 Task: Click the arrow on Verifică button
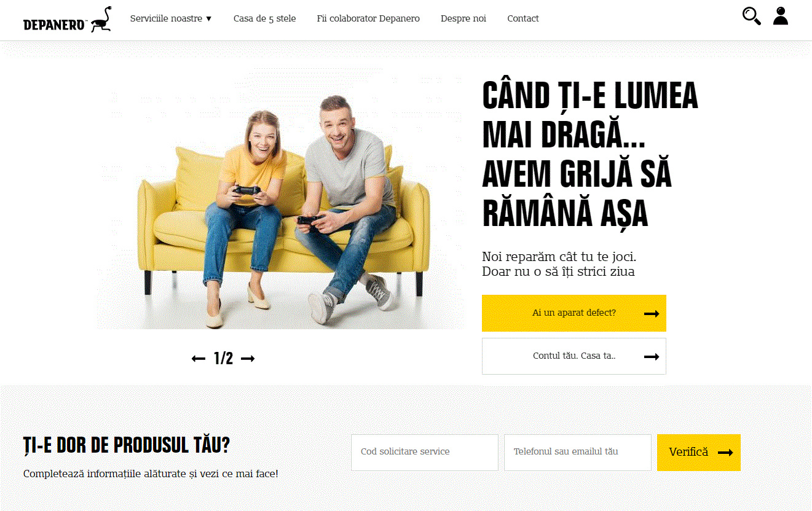[725, 453]
